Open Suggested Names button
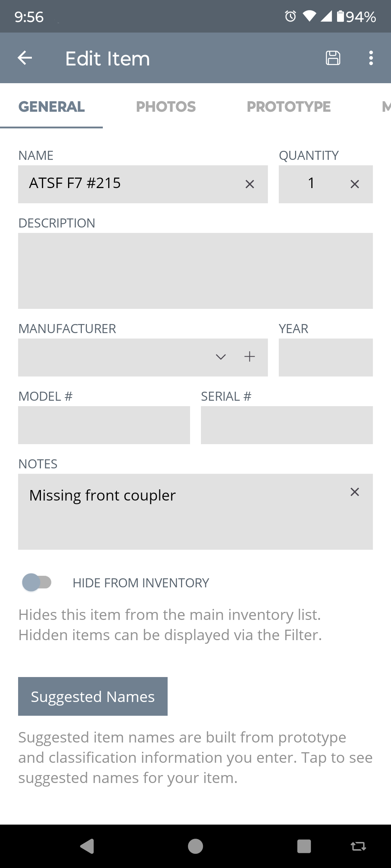The height and width of the screenshot is (868, 391). click(x=93, y=696)
